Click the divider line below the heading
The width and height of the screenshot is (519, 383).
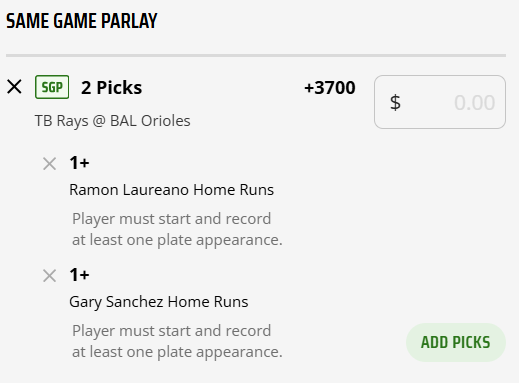click(x=256, y=55)
